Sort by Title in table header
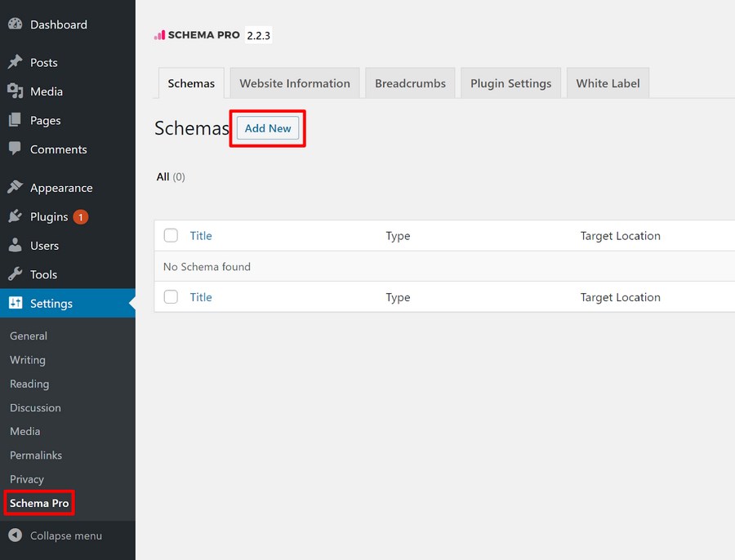This screenshot has height=560, width=735. pyautogui.click(x=201, y=236)
